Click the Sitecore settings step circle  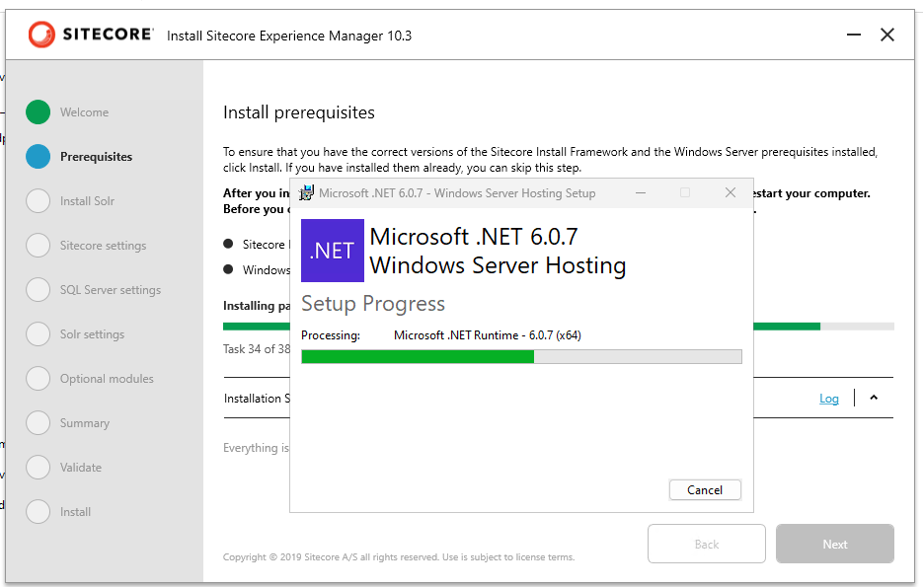(x=38, y=246)
